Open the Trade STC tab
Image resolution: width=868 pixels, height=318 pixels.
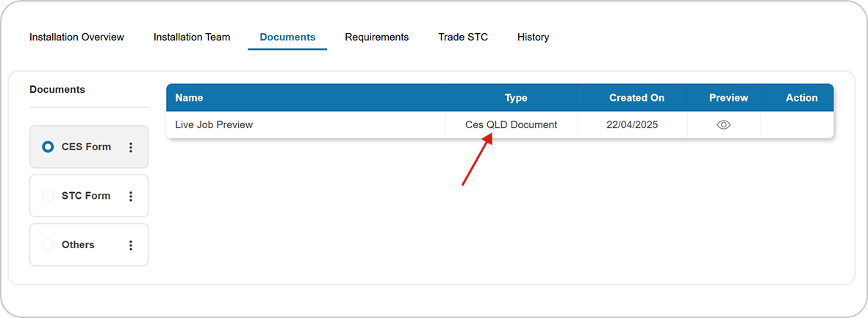463,37
